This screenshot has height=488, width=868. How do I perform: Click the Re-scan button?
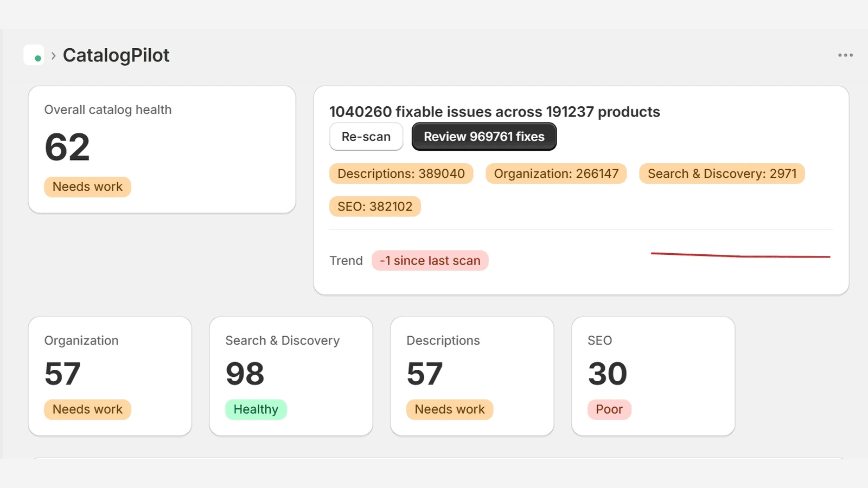coord(366,137)
